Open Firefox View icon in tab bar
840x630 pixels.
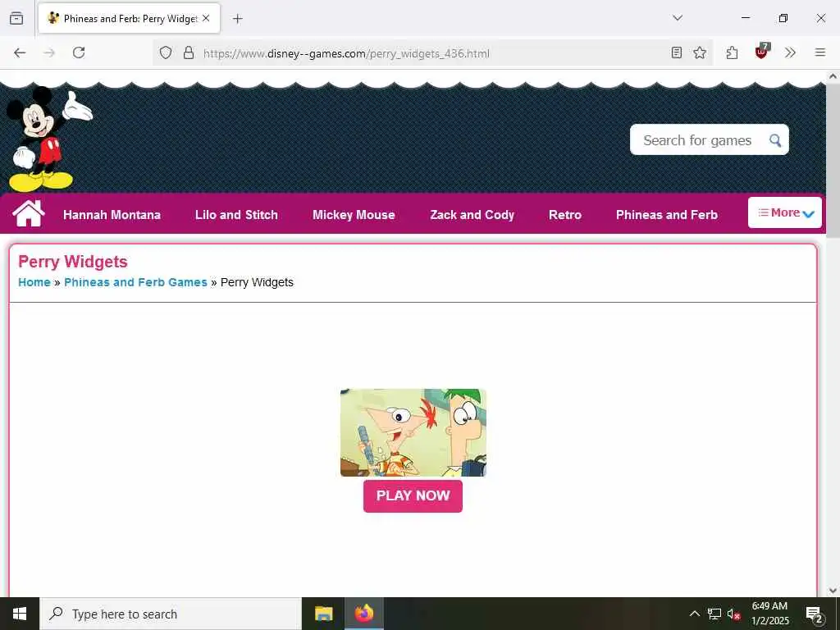click(16, 18)
